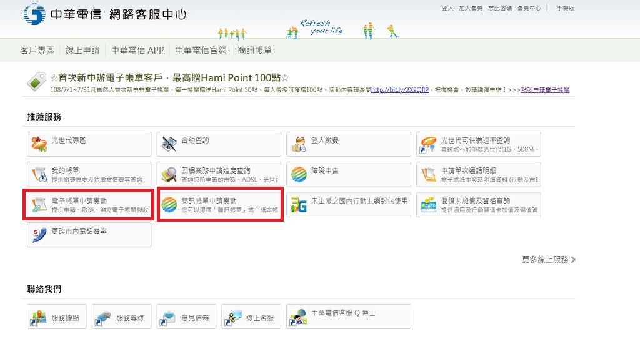Click the 客服 Q 博士 icon

click(x=298, y=317)
